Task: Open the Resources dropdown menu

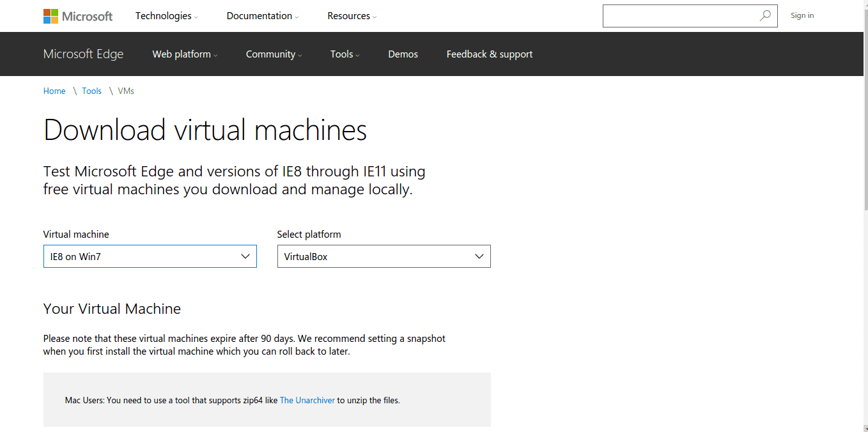Action: point(352,16)
